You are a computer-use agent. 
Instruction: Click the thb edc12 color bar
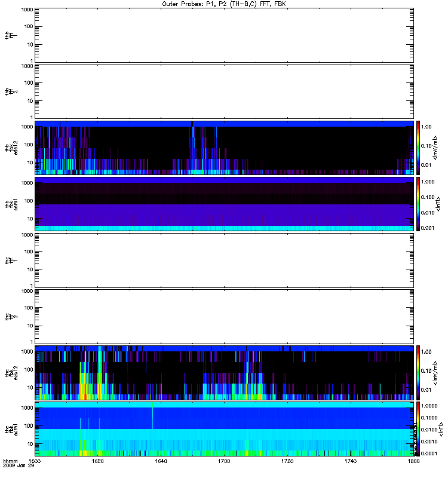pyautogui.click(x=418, y=148)
